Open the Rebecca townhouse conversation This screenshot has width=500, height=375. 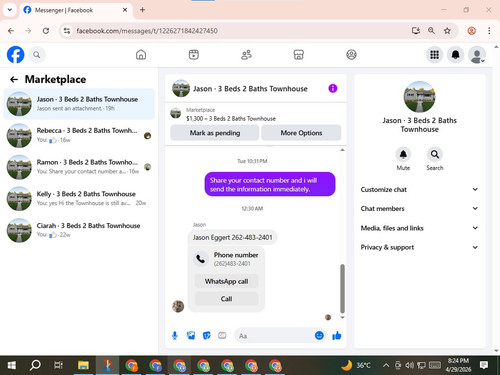pos(79,135)
